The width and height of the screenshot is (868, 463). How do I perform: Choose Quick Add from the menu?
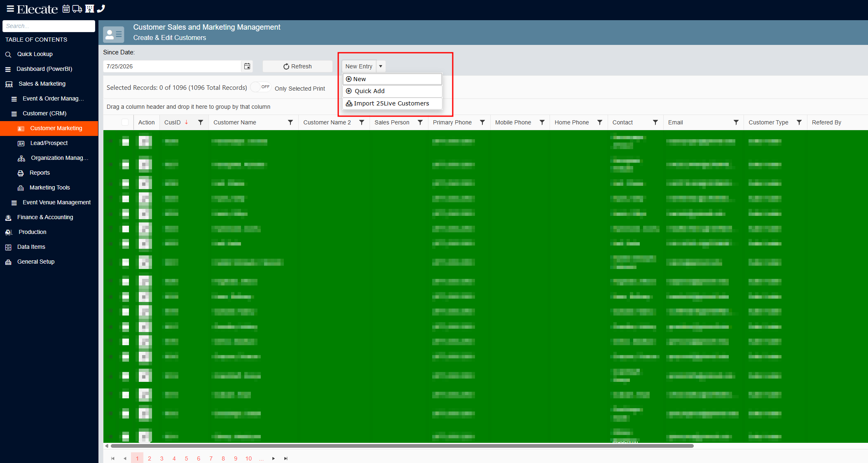pos(392,91)
